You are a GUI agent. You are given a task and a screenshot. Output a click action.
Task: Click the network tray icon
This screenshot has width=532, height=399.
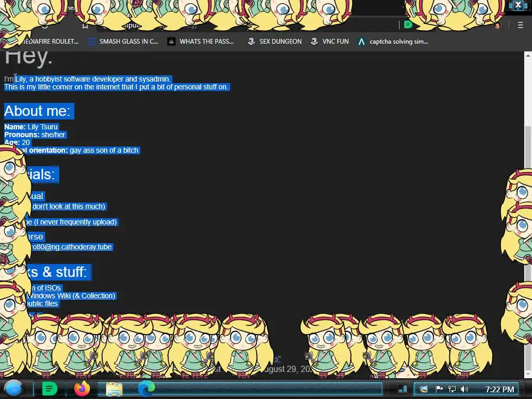coord(452,389)
